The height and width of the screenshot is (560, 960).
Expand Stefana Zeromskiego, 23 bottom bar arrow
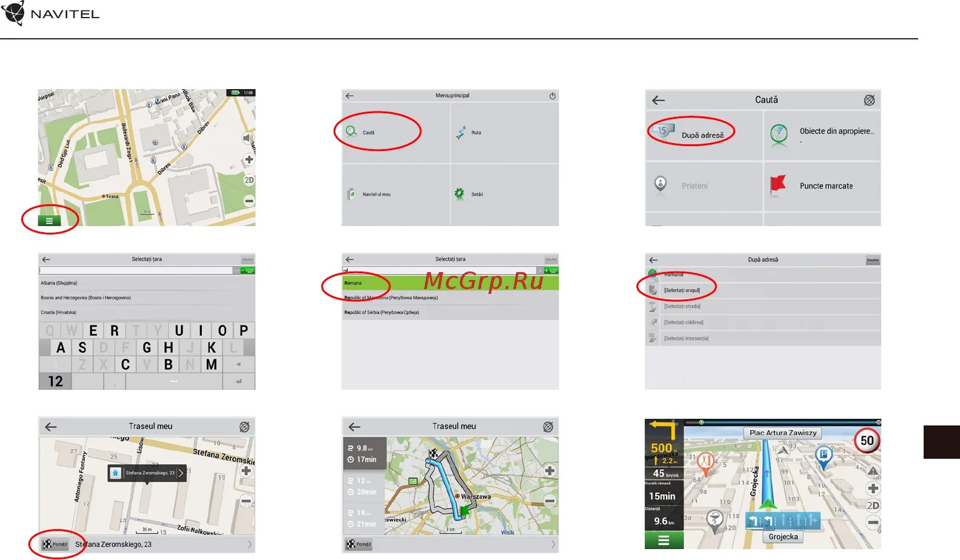click(249, 544)
